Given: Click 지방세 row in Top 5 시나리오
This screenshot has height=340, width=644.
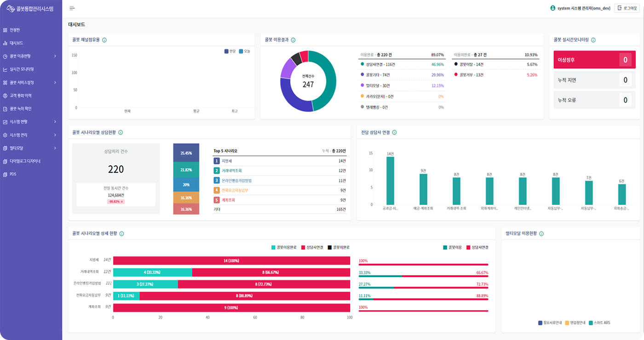Looking at the screenshot, I should (x=280, y=161).
